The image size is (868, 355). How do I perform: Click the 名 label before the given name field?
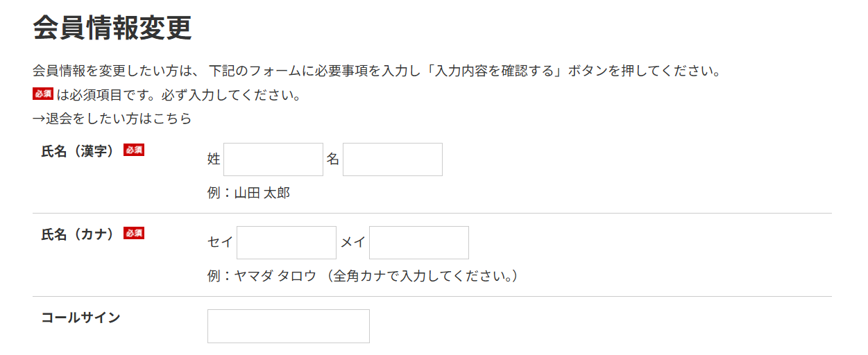pyautogui.click(x=333, y=159)
